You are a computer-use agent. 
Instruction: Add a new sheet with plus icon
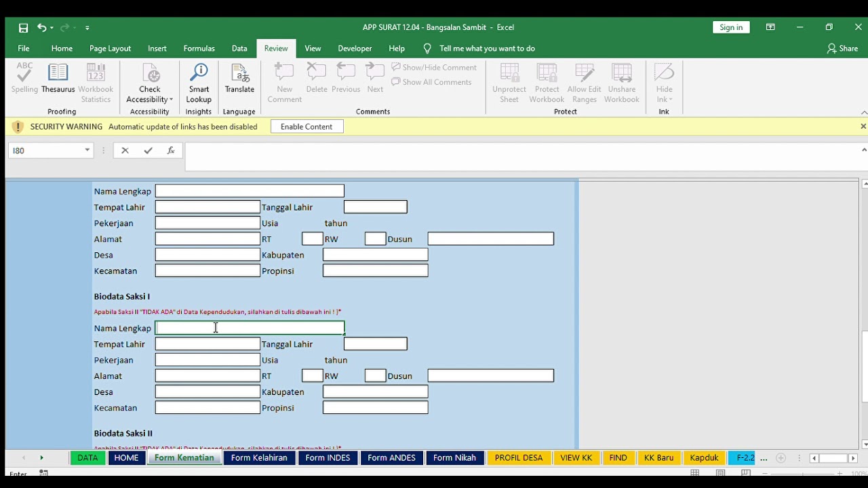pyautogui.click(x=781, y=458)
